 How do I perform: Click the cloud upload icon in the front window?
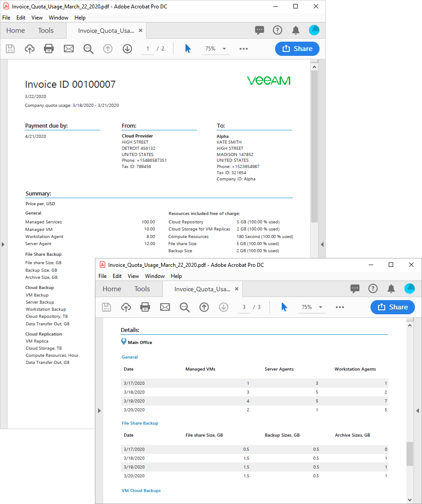[x=126, y=307]
